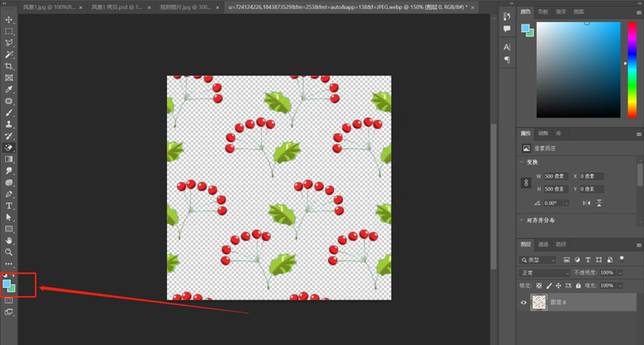The image size is (644, 345).
Task: Select the Zoom magnifier tool
Action: tap(9, 252)
